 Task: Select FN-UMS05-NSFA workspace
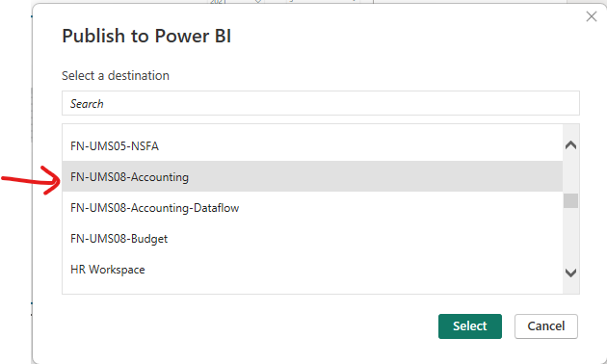tap(312, 146)
